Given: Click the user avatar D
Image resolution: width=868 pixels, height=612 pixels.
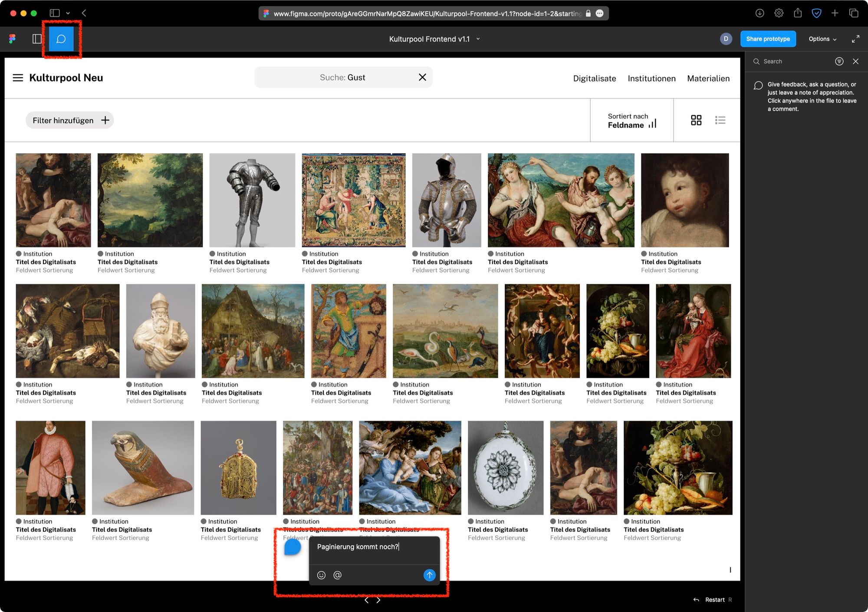Looking at the screenshot, I should pyautogui.click(x=726, y=39).
